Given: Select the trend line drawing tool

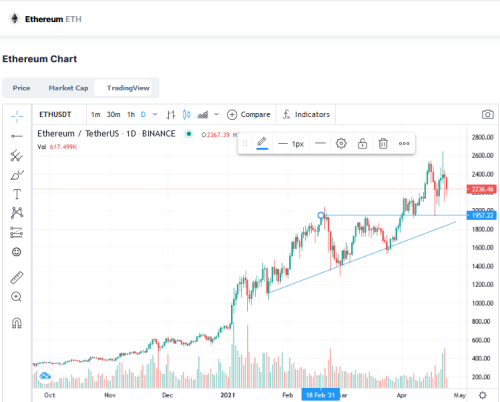Looking at the screenshot, I should 17,136.
